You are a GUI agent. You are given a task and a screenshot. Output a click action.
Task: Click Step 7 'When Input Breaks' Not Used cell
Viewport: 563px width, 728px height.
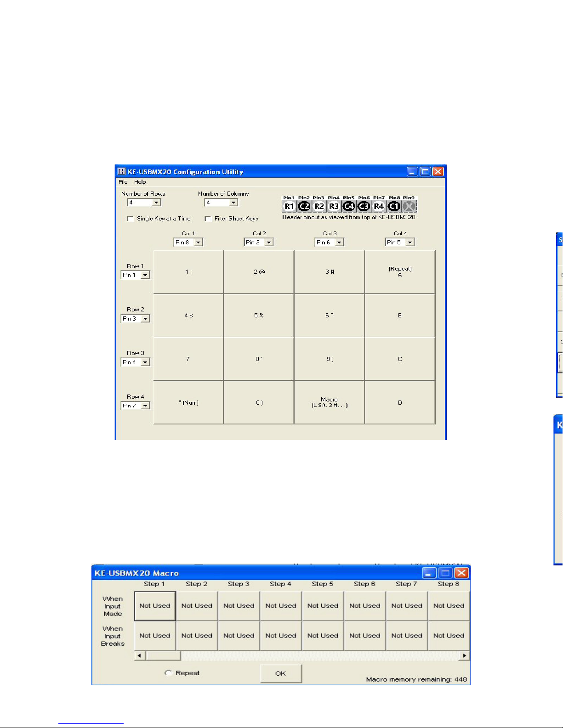pyautogui.click(x=407, y=636)
